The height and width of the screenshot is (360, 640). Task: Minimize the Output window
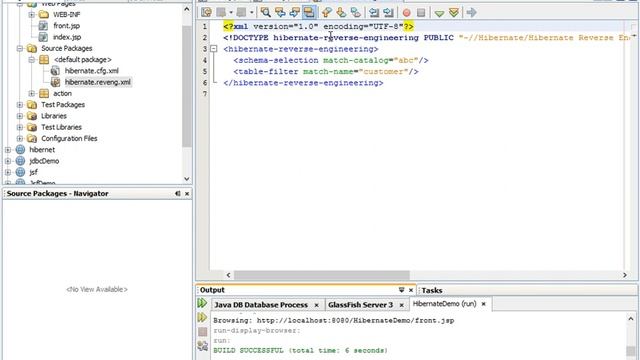pos(402,290)
